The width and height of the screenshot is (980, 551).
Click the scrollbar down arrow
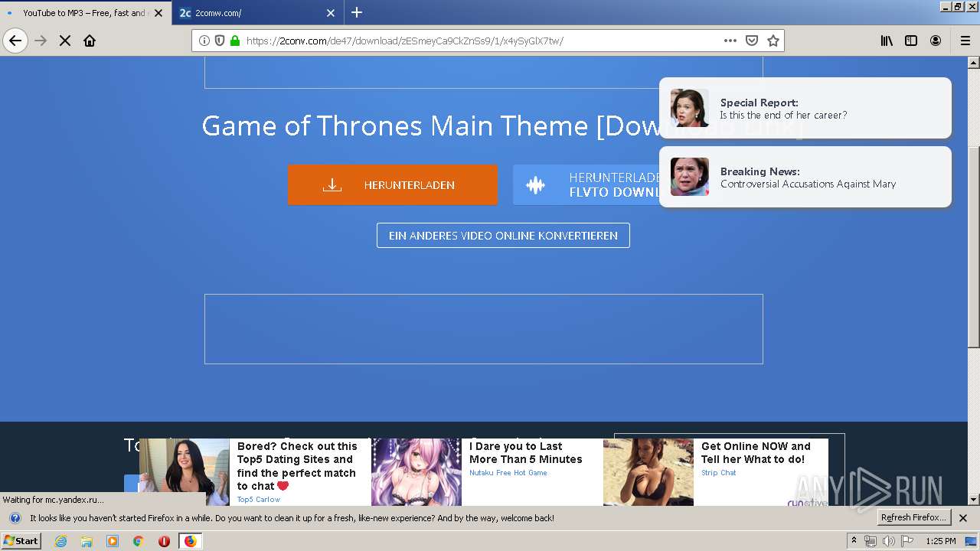[974, 500]
